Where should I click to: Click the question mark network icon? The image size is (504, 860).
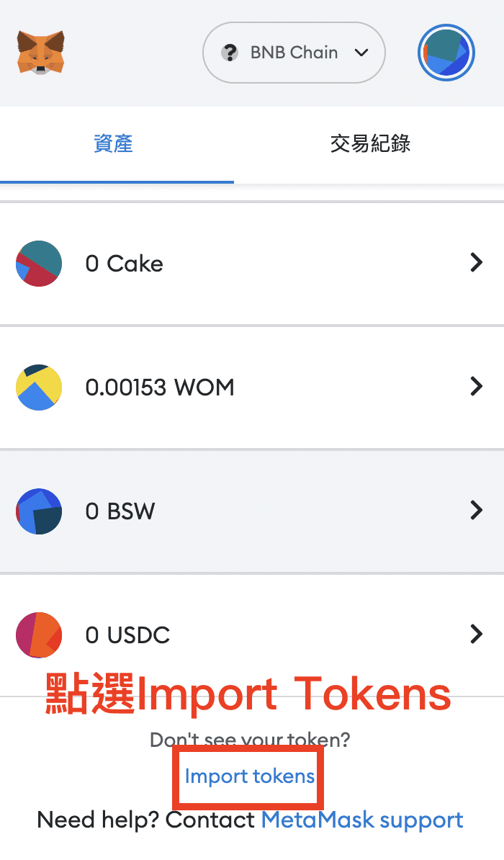[x=229, y=53]
